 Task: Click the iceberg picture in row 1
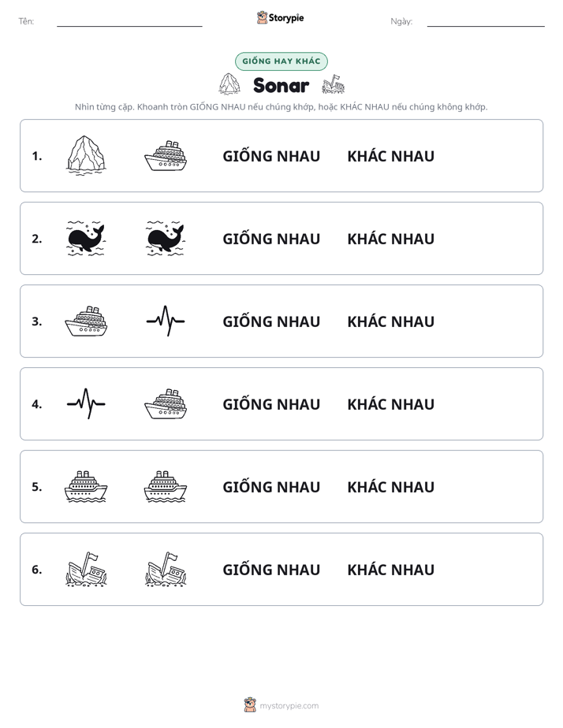tap(86, 156)
